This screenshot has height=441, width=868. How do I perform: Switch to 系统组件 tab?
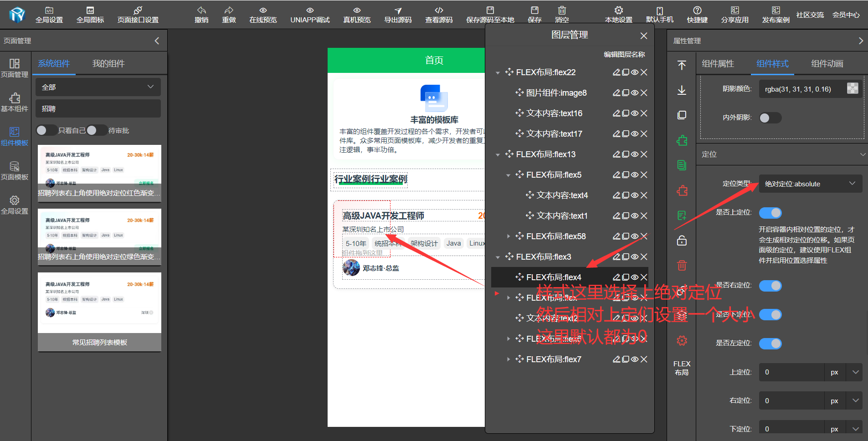click(54, 63)
